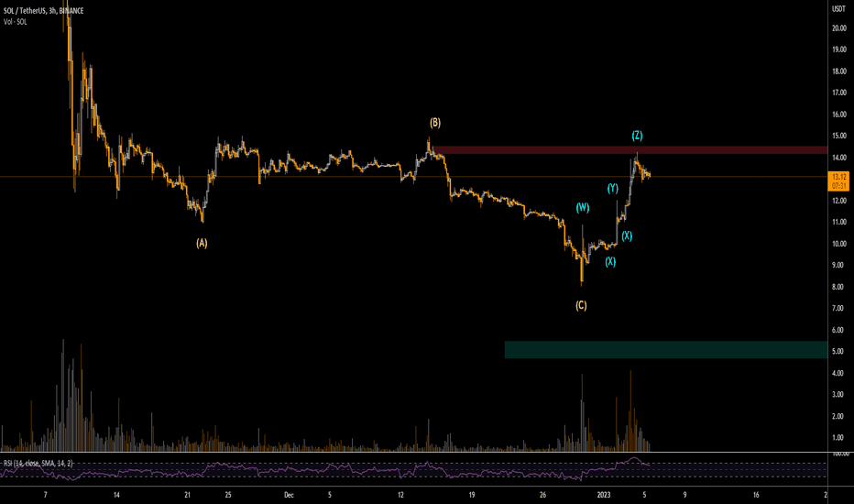The height and width of the screenshot is (504, 854).
Task: Click the cyan (Y) wave label
Action: (612, 188)
